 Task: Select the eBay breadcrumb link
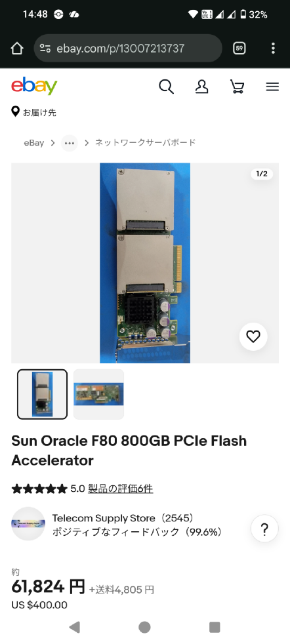[33, 143]
